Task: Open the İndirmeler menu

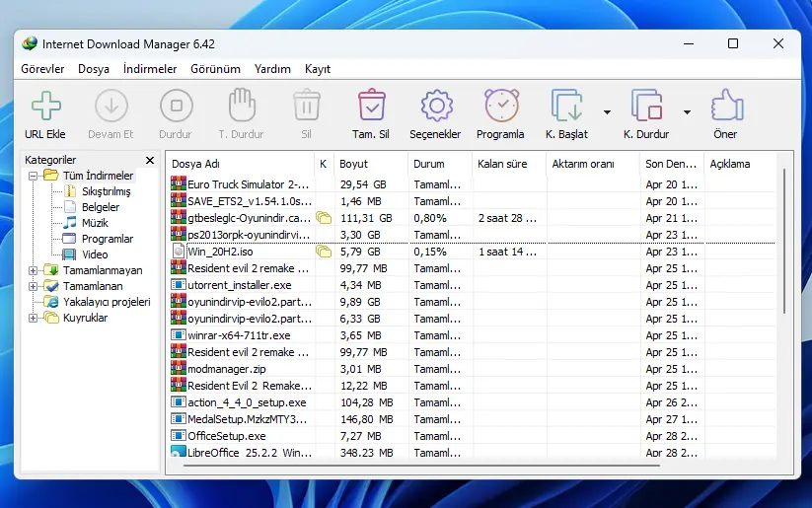Action: pyautogui.click(x=150, y=69)
